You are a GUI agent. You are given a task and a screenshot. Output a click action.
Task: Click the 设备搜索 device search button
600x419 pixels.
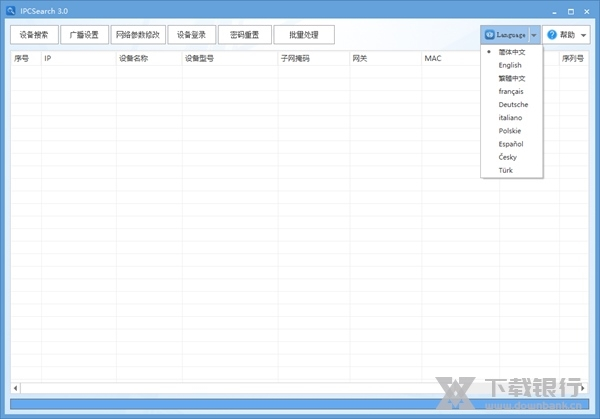tap(34, 35)
